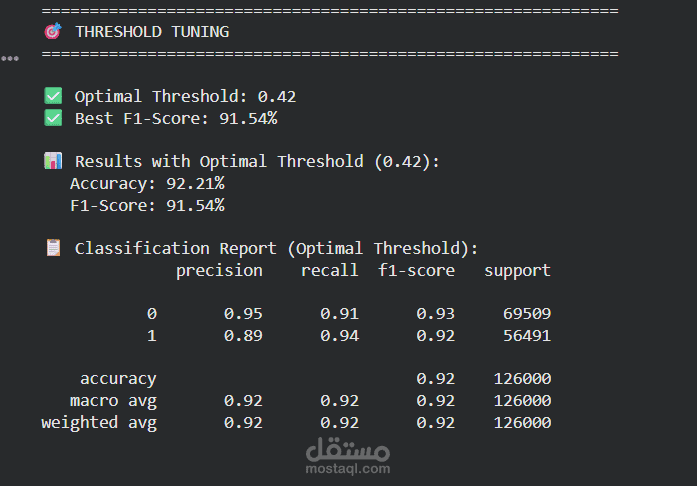Screen dimensions: 697x486
Task: Click the green checkmark next to Optimal Threshold
Action: pyautogui.click(x=53, y=96)
